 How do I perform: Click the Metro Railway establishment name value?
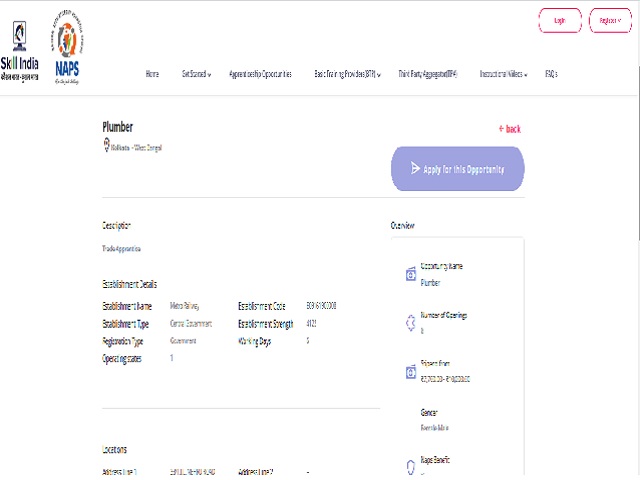point(184,306)
